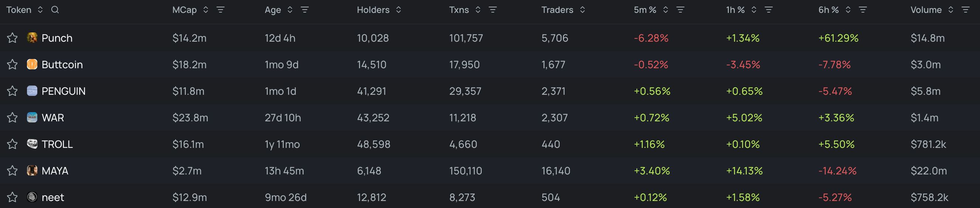
Task: Open the Txns filter icon
Action: [492, 10]
